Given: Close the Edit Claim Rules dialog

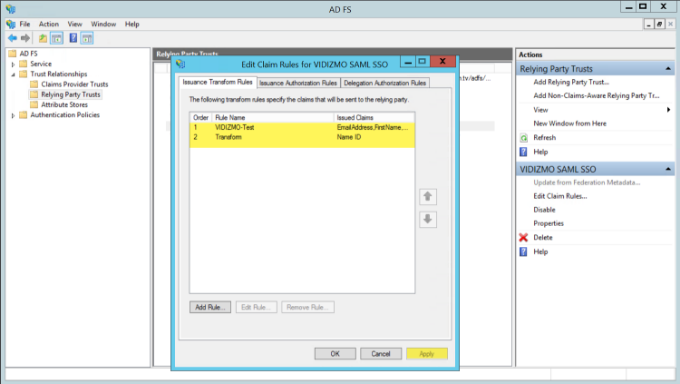Looking at the screenshot, I should click(442, 61).
